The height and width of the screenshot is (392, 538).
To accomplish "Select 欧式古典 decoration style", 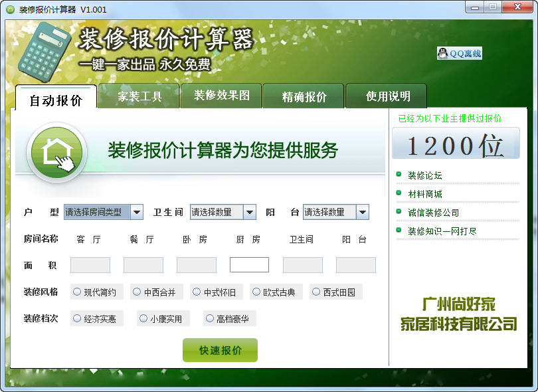I will [256, 292].
